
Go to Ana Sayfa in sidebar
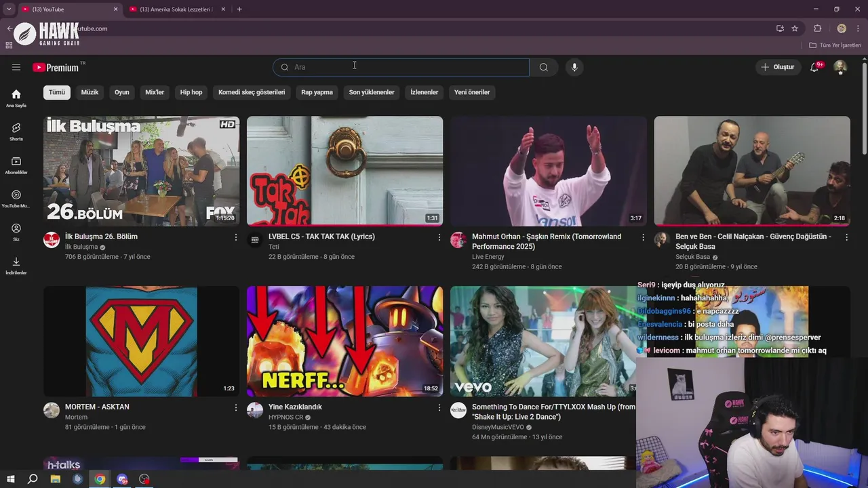pyautogui.click(x=16, y=98)
